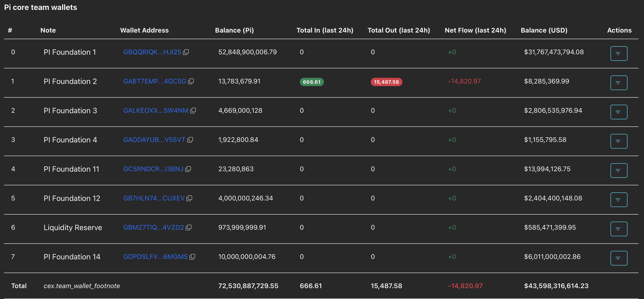
Task: Select the Balance (USD) column header
Action: pyautogui.click(x=544, y=30)
